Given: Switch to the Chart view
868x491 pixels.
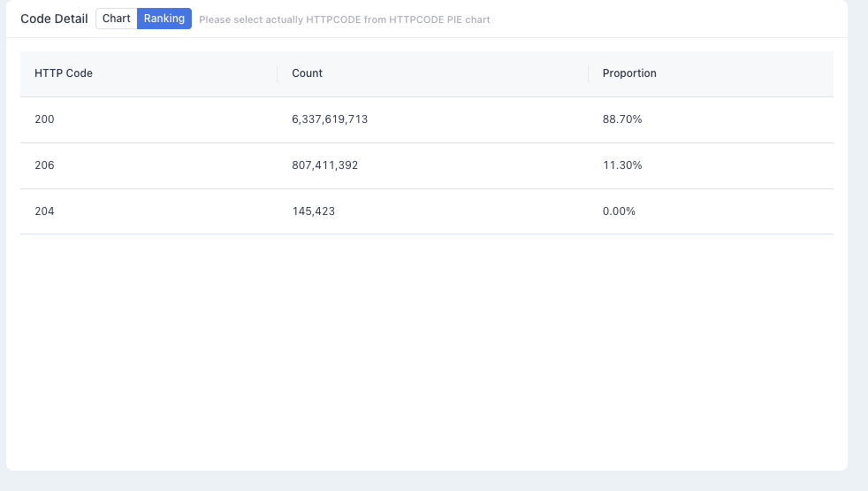Looking at the screenshot, I should click(x=117, y=19).
